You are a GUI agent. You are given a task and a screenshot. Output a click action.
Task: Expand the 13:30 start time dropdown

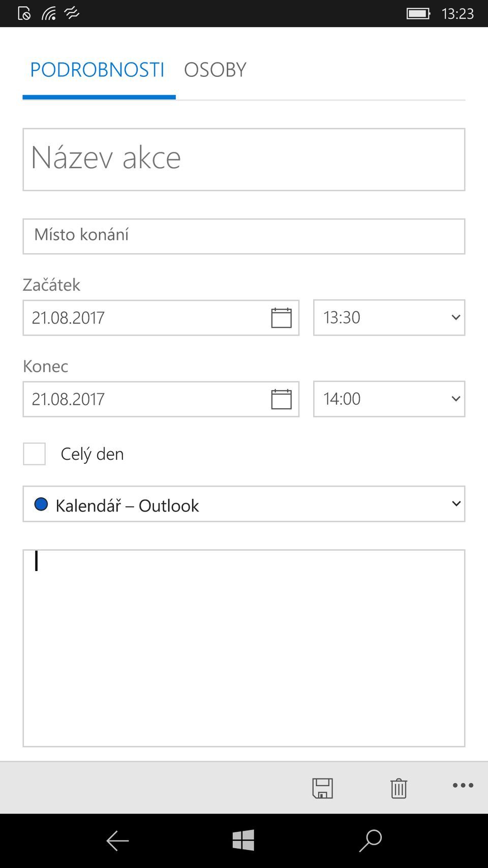pos(389,318)
